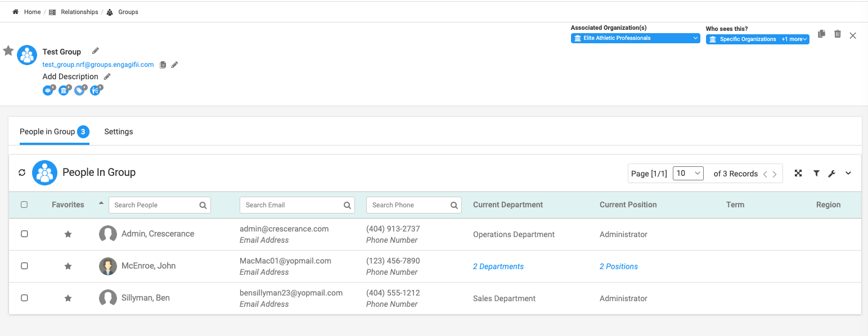Favorite Admin, Crescerance with star icon
Screen dimensions: 868x336
(68, 234)
